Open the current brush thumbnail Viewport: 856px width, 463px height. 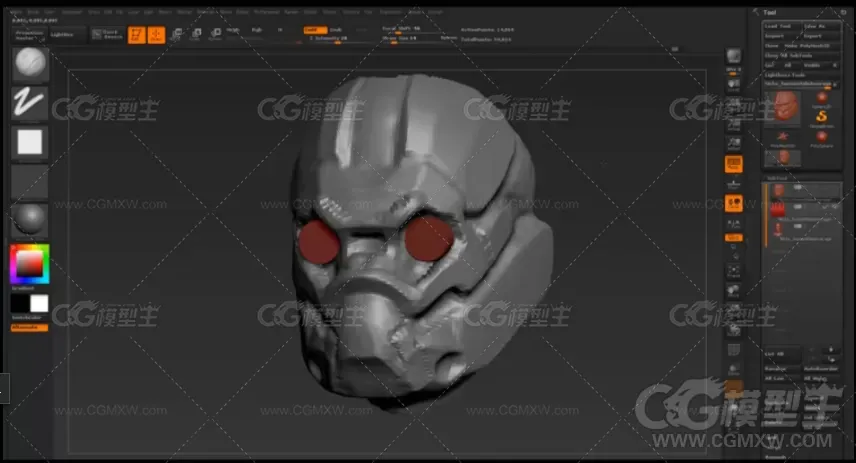pyautogui.click(x=30, y=63)
